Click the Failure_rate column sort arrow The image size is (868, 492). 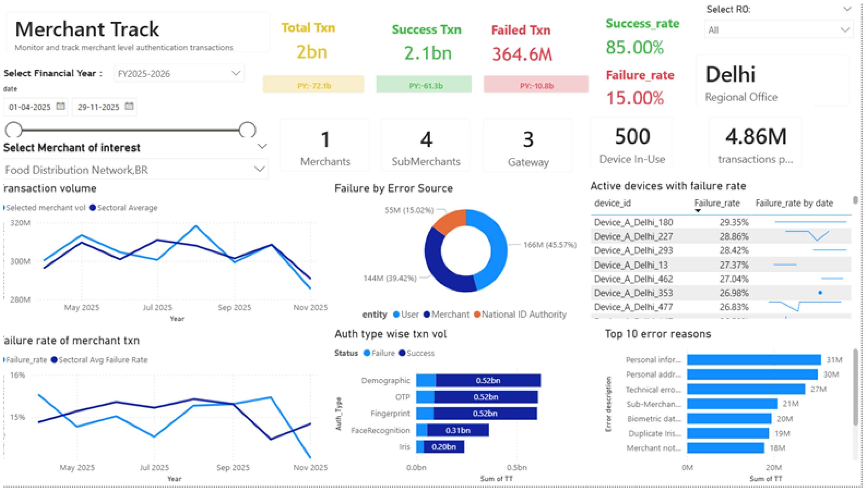(x=697, y=211)
